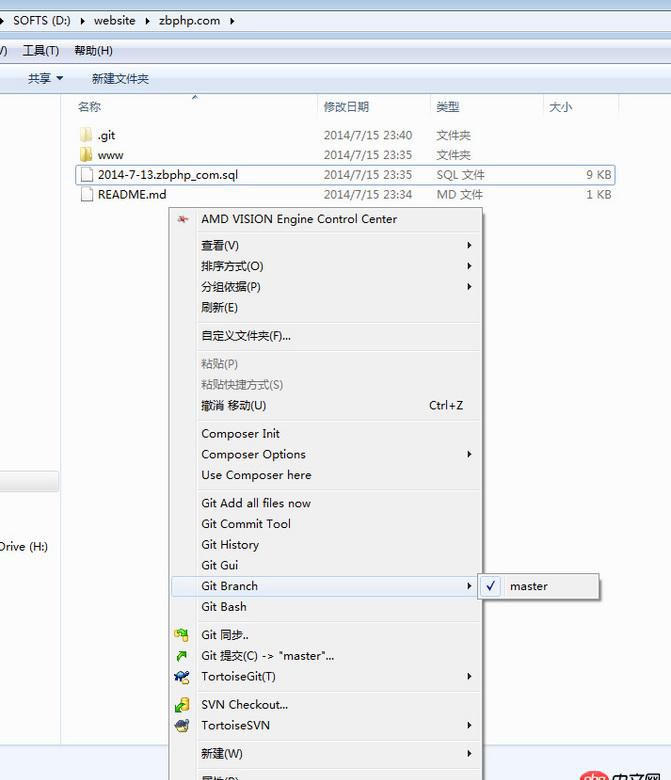Open the 帮助(H) menu
The image size is (671, 780).
pyautogui.click(x=93, y=50)
